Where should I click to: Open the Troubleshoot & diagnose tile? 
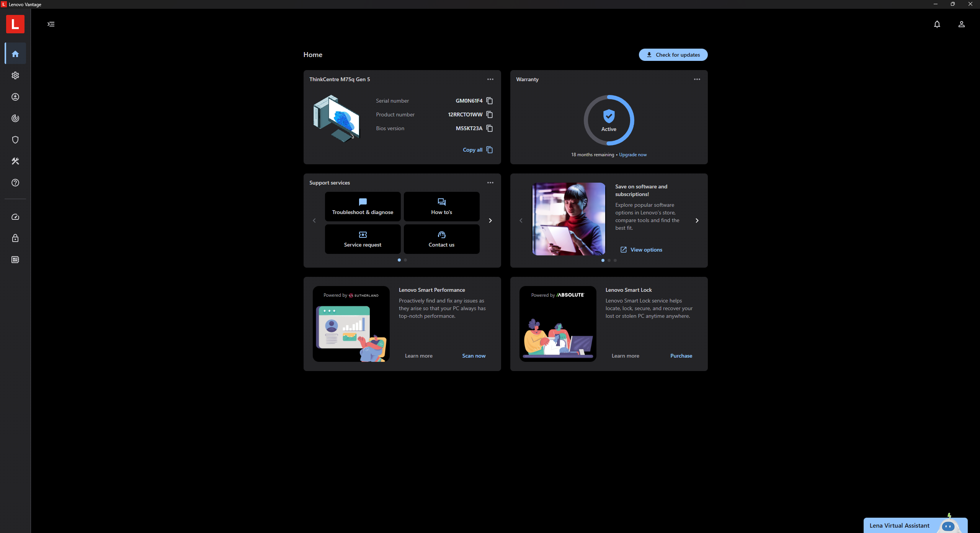click(363, 207)
